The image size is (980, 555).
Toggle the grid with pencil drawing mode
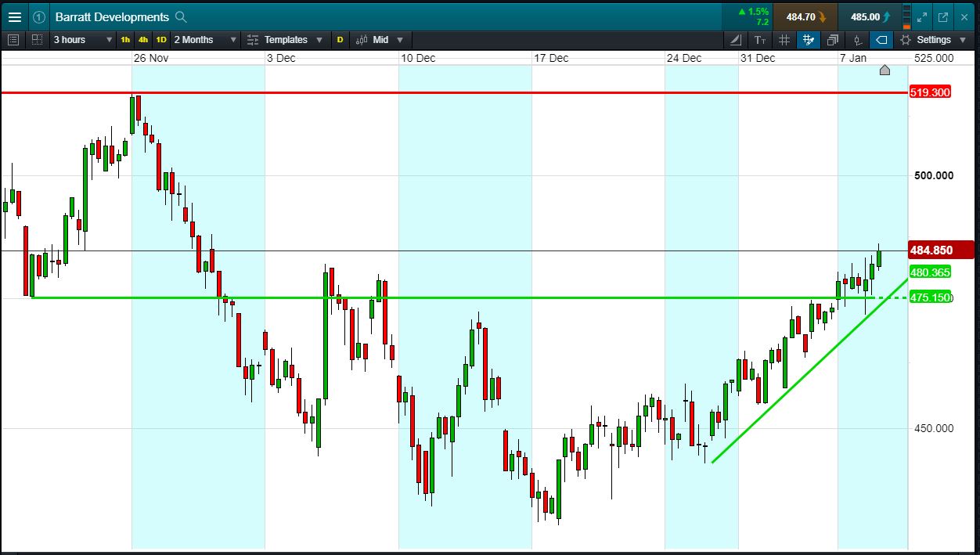[809, 39]
